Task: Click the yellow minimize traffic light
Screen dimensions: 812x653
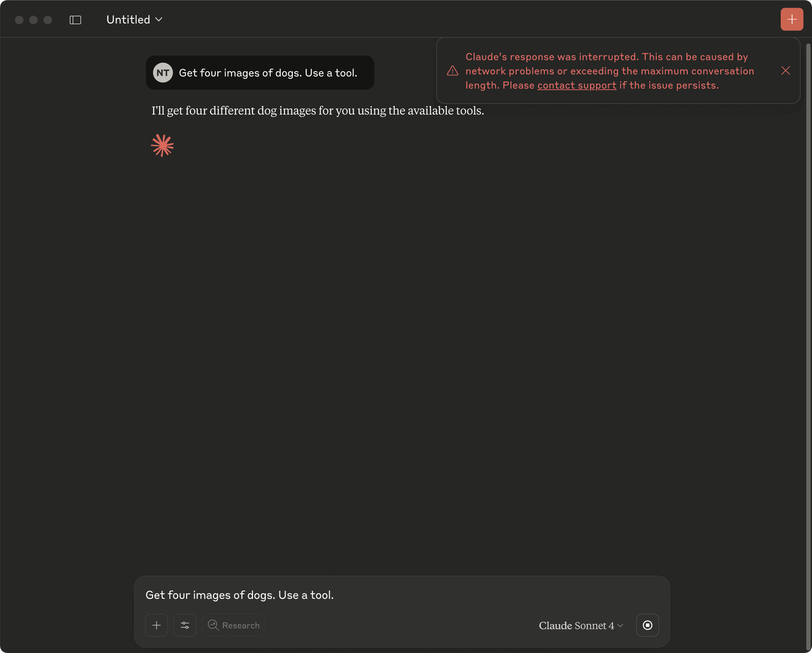Action: click(33, 19)
